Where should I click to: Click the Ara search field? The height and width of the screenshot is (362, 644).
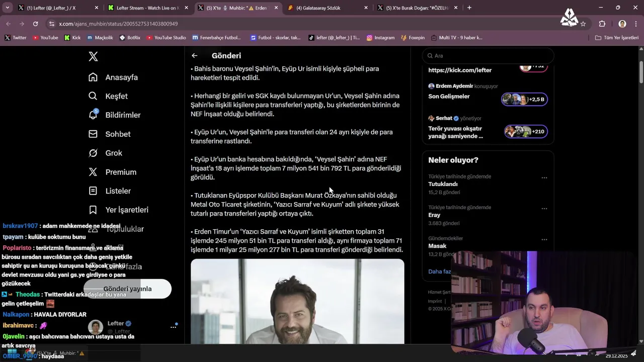[488, 56]
